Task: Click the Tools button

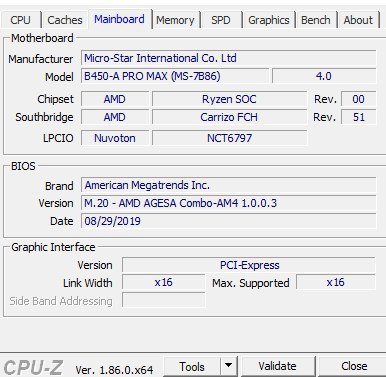Action: [x=192, y=367]
